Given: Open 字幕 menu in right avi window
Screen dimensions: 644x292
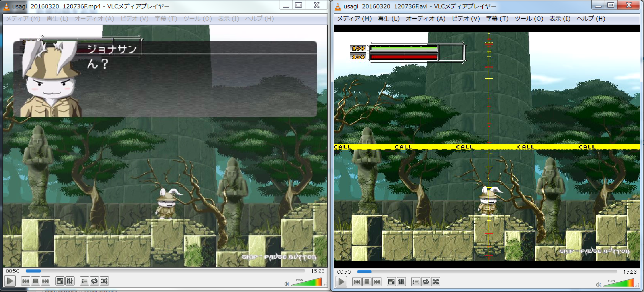Looking at the screenshot, I should [x=497, y=18].
